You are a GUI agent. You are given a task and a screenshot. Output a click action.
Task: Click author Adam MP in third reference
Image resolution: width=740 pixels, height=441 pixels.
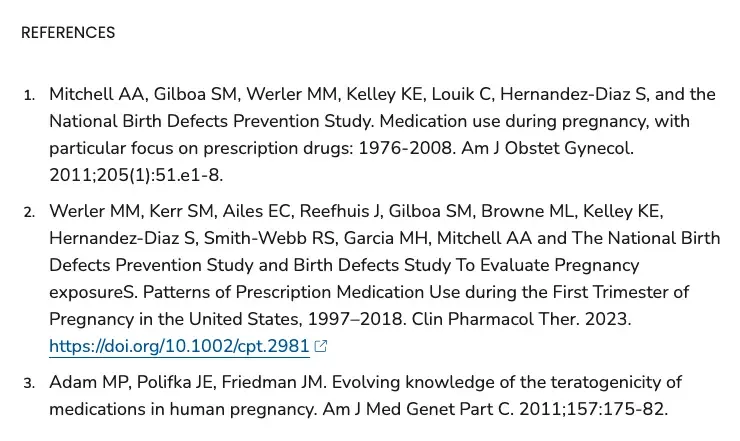tap(90, 382)
